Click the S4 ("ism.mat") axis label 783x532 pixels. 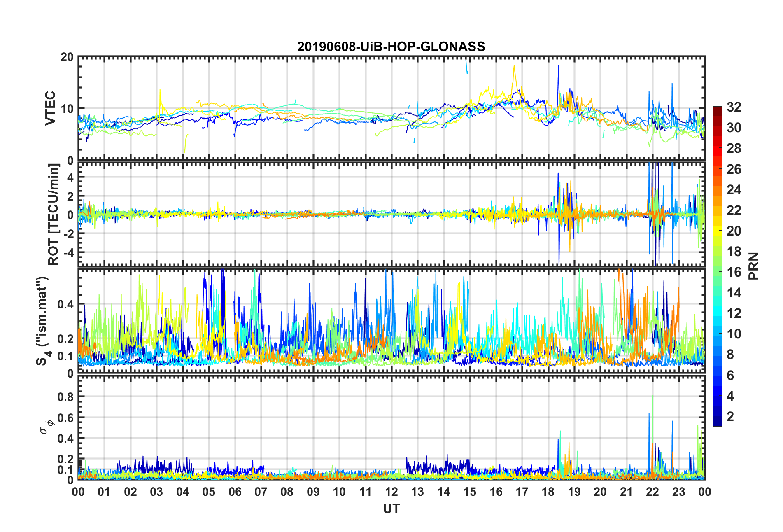tap(42, 321)
